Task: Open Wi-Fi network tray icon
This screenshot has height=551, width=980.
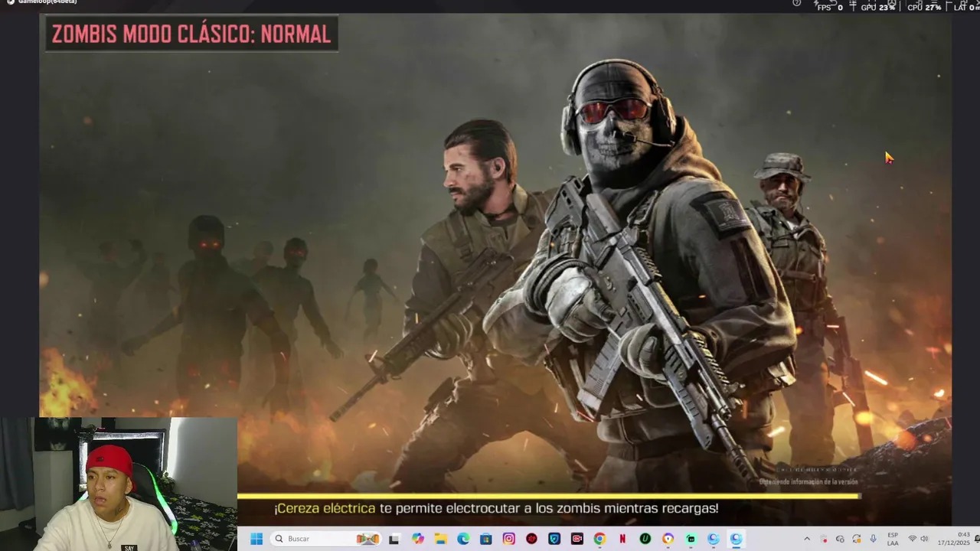Action: coord(912,539)
